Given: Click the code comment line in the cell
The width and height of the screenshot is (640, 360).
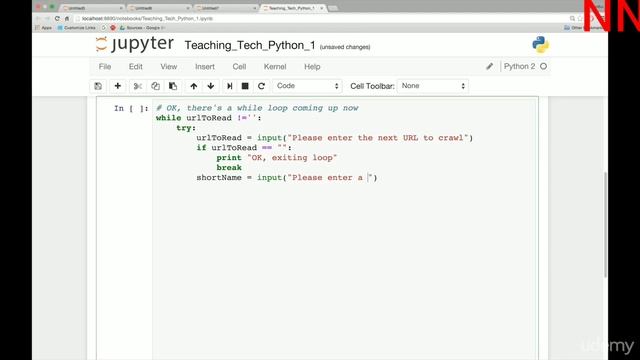Looking at the screenshot, I should 257,108.
